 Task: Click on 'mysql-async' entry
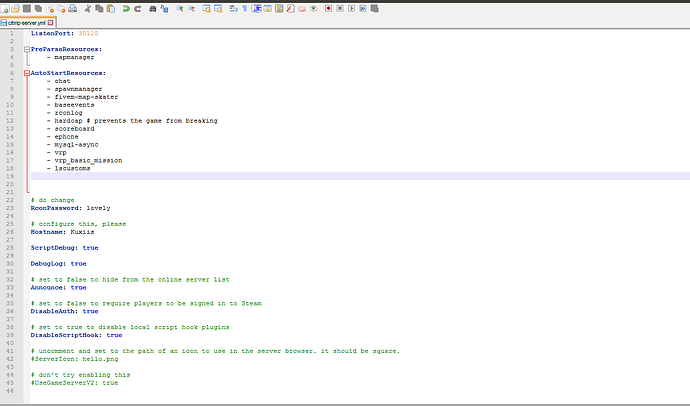(76, 144)
